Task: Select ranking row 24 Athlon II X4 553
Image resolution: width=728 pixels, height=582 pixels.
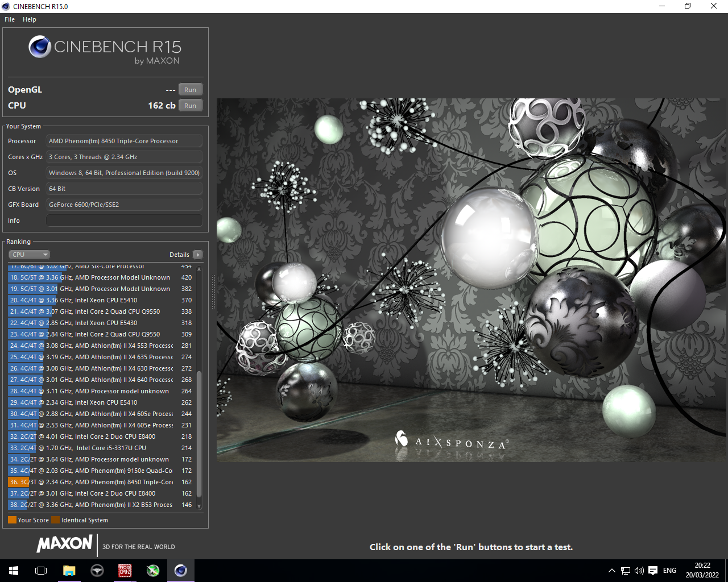Action: (x=101, y=346)
